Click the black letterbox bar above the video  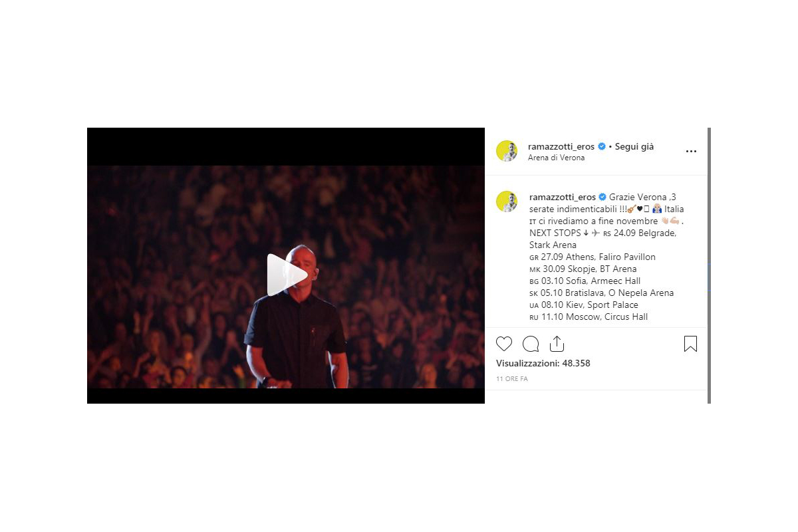tap(286, 146)
